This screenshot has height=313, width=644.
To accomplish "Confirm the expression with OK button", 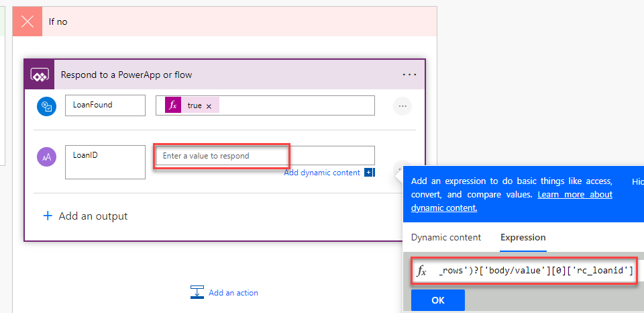I will click(438, 300).
